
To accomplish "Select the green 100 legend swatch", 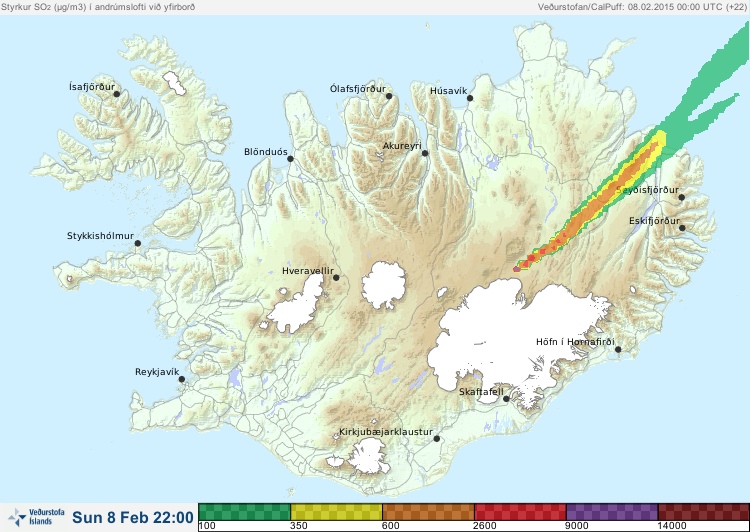I will pos(244,512).
